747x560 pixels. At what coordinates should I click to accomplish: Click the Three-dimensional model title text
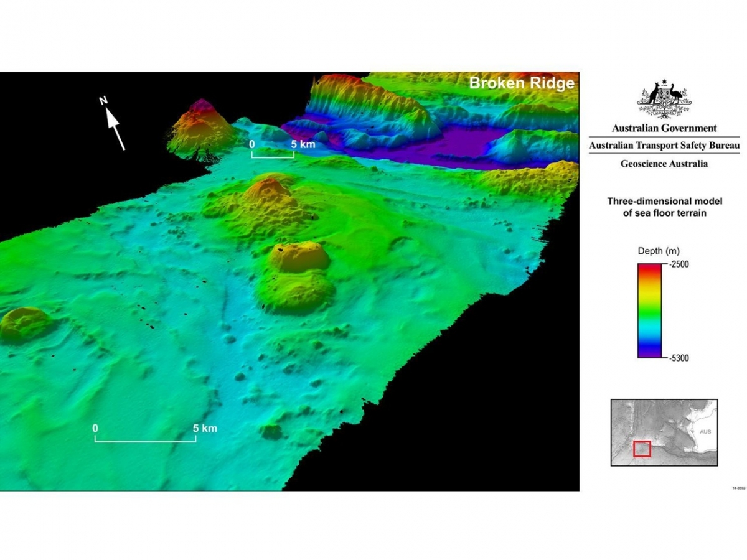coord(664,207)
